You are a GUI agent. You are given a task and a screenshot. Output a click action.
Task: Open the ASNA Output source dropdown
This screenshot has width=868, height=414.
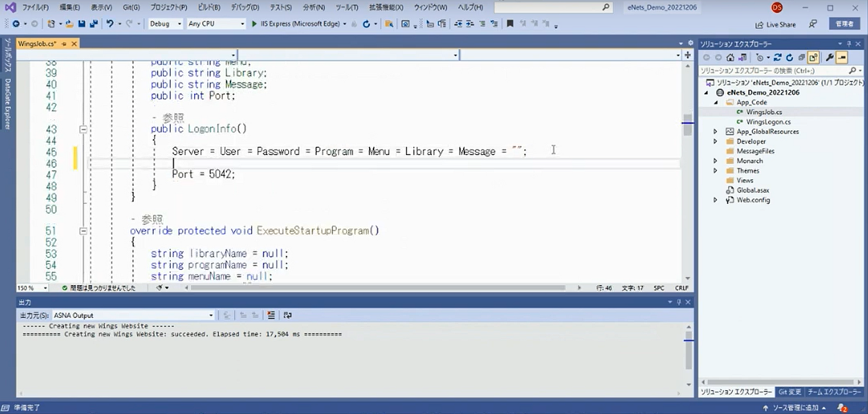click(132, 315)
